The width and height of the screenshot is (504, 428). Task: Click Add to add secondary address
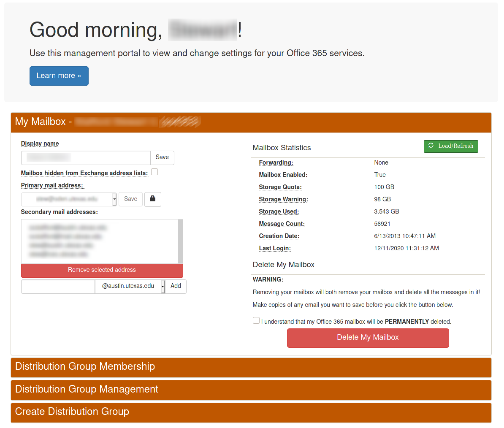(x=176, y=286)
